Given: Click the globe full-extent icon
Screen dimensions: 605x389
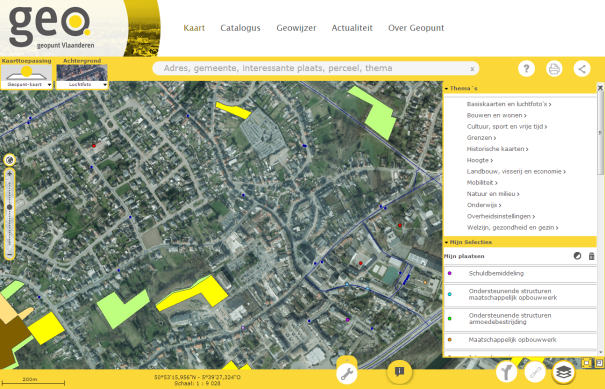Looking at the screenshot, I should [9, 159].
